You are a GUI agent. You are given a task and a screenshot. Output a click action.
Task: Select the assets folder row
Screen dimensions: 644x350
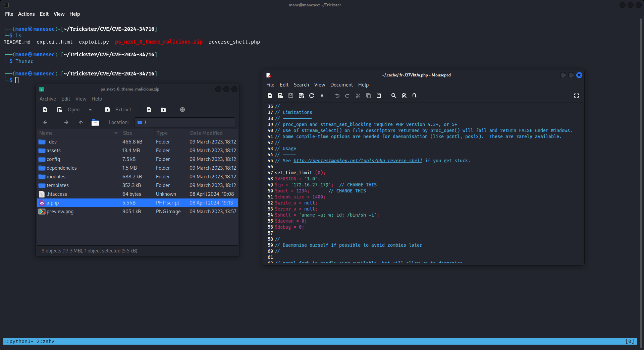[138, 151]
